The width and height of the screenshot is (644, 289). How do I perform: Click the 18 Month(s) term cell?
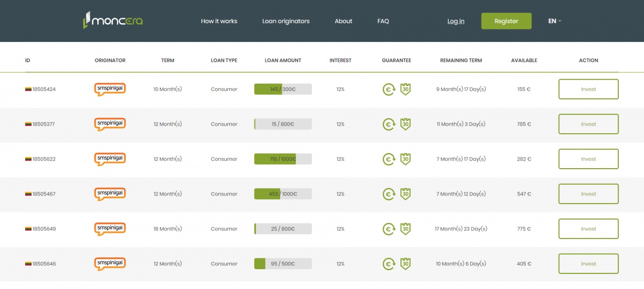click(167, 229)
